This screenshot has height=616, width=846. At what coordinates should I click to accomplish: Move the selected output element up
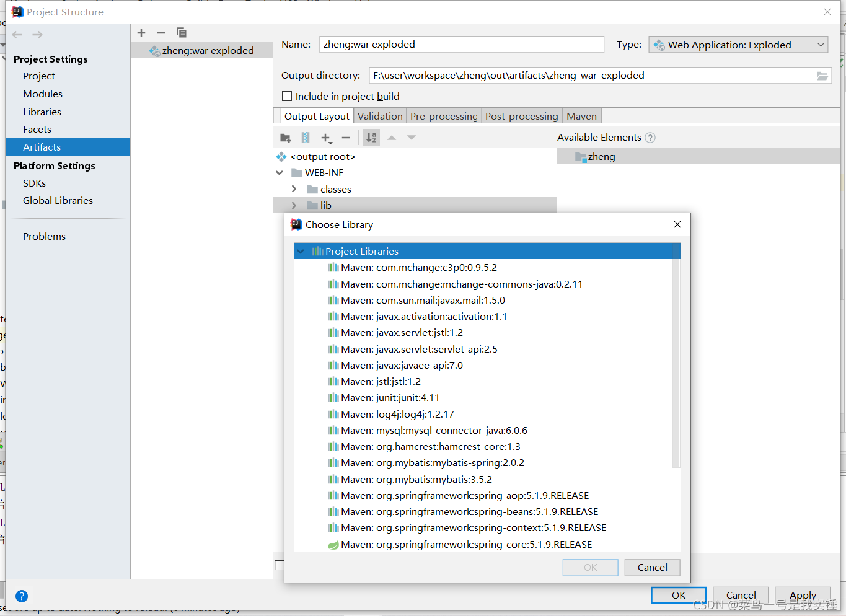coord(390,138)
